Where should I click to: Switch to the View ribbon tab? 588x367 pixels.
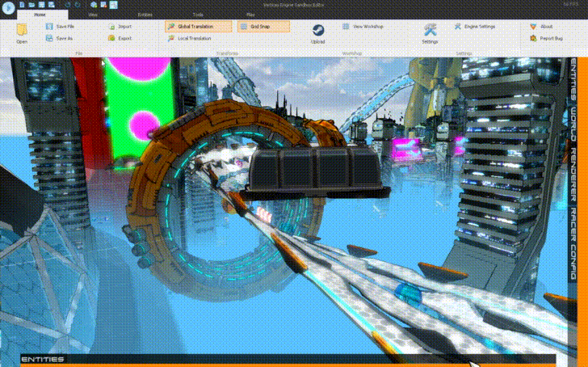coord(93,15)
